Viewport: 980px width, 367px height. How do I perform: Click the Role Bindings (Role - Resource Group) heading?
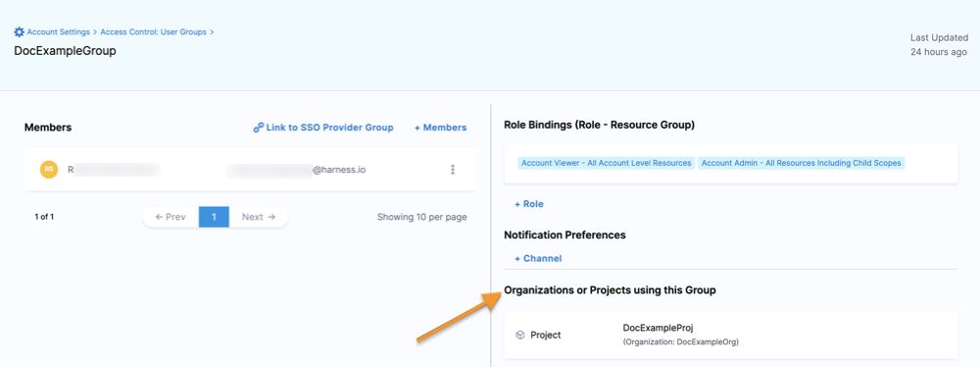[x=600, y=126]
